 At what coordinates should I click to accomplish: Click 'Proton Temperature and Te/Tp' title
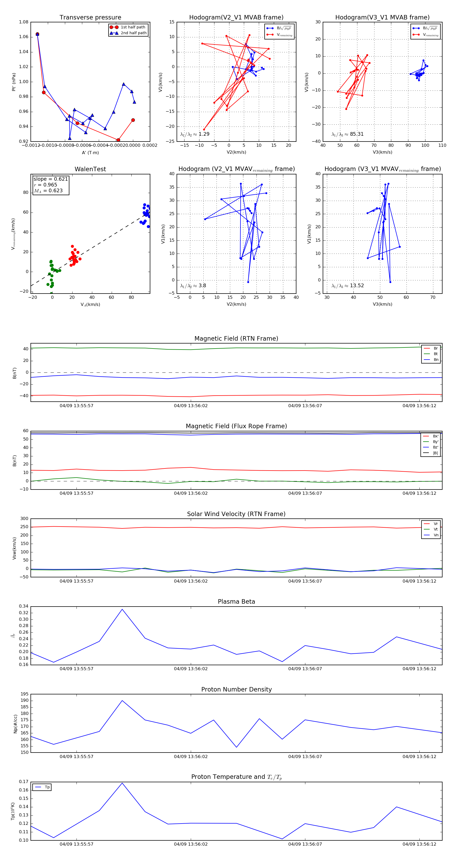point(236,777)
